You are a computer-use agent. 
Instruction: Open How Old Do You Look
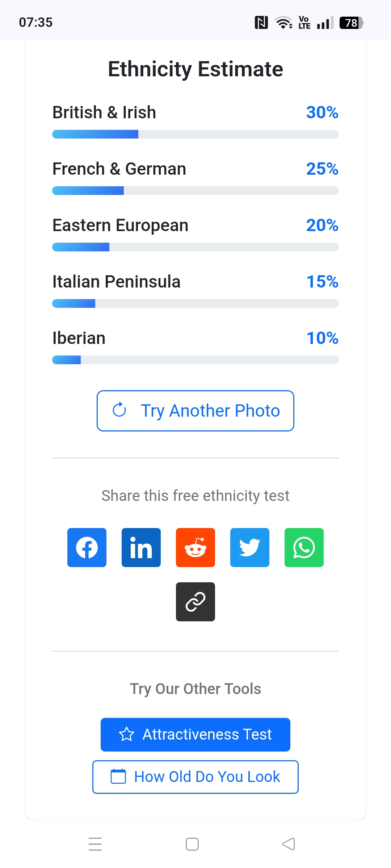coord(195,777)
